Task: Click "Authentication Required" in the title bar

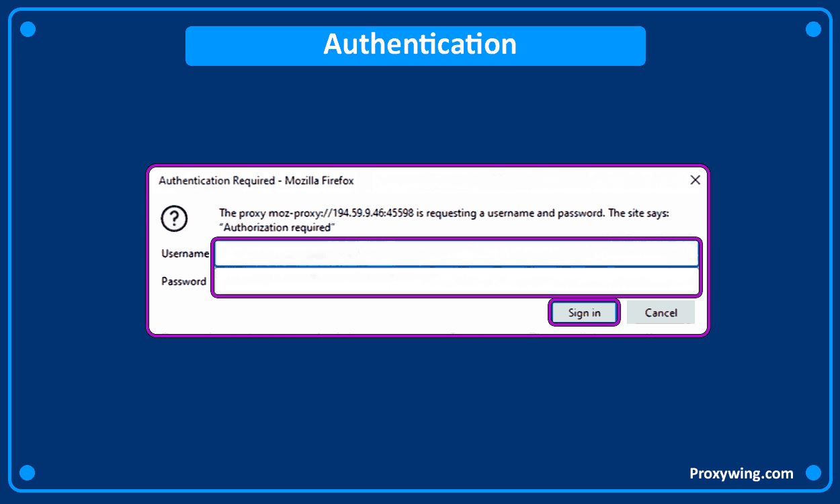Action: (216, 181)
